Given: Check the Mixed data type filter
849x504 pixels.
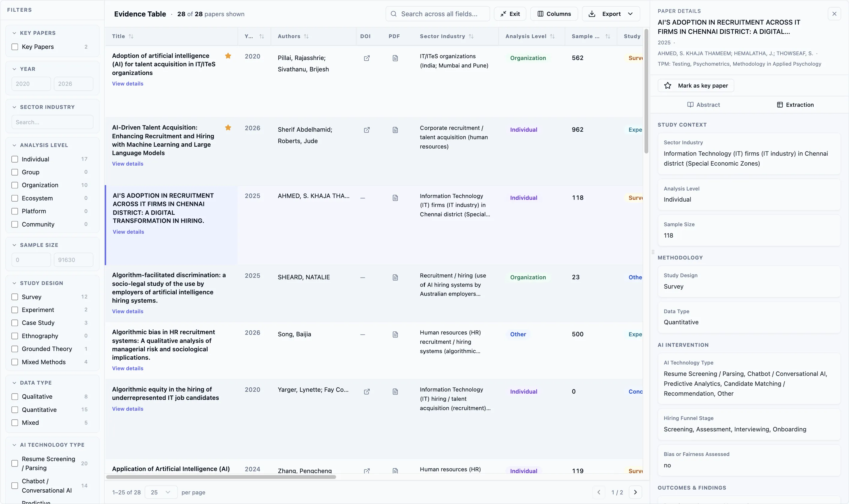Looking at the screenshot, I should coord(15,423).
